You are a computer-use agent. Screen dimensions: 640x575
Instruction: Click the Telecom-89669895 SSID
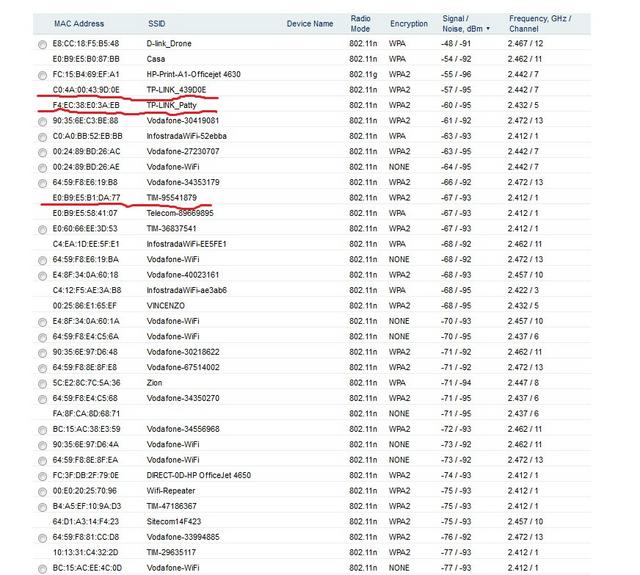click(x=180, y=213)
